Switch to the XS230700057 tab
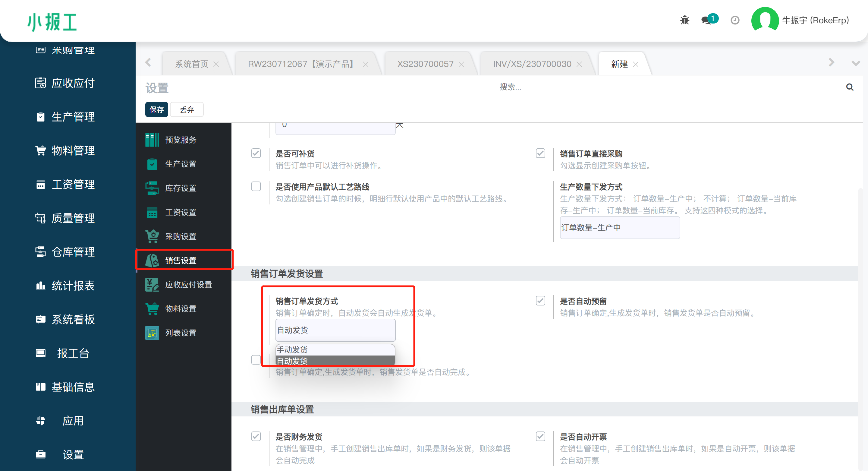This screenshot has width=868, height=471. [425, 64]
